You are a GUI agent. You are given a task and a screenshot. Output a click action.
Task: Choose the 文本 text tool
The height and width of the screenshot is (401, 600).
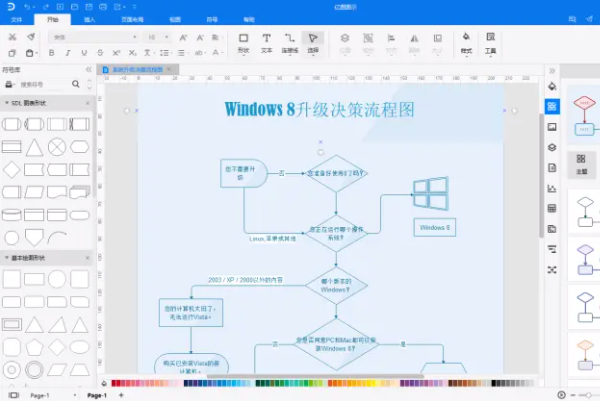tap(267, 42)
